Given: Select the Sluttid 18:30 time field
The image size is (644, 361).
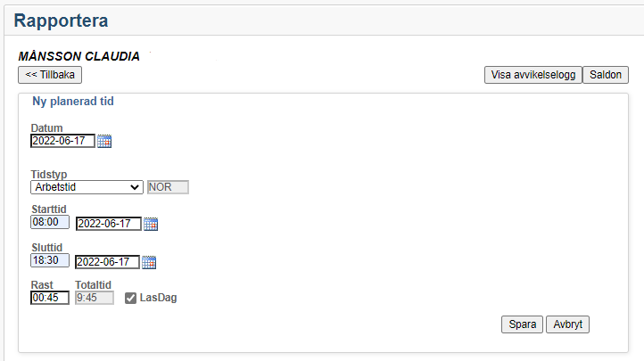Looking at the screenshot, I should [50, 260].
